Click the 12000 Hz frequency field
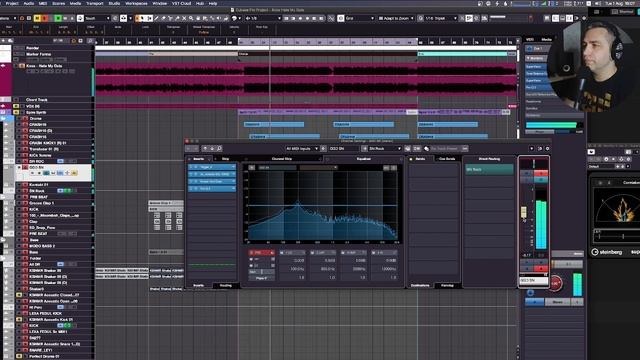 [x=384, y=269]
